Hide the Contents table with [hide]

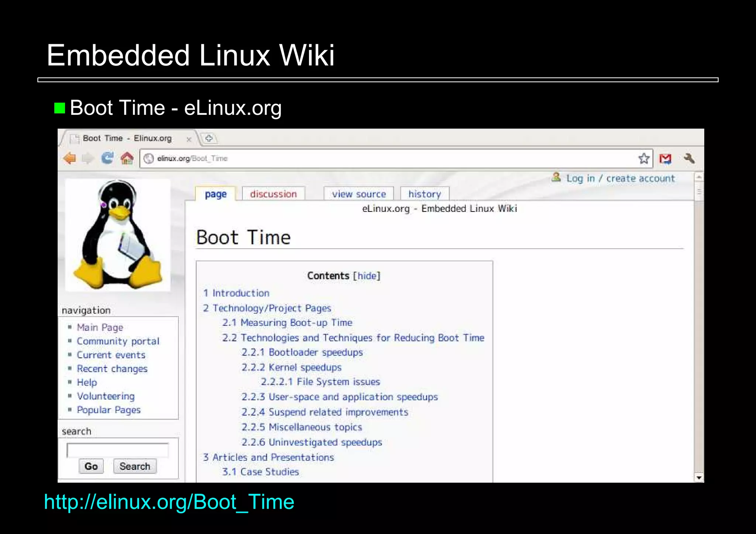(367, 276)
